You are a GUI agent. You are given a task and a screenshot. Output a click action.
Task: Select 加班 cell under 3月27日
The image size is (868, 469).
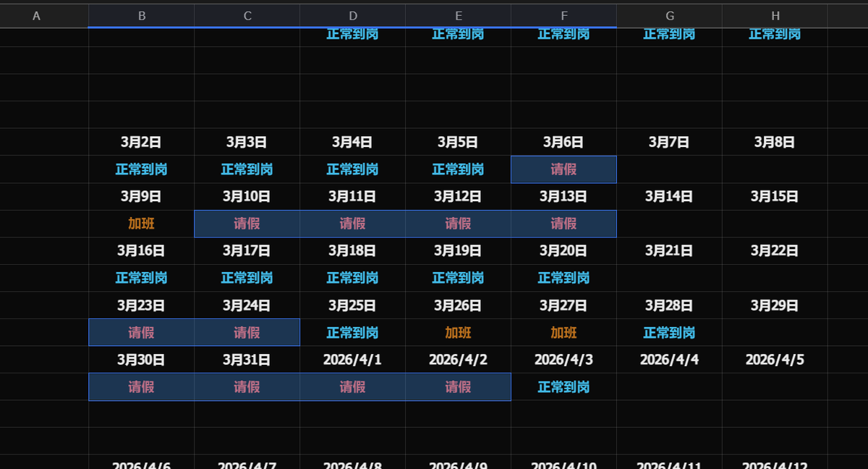tap(564, 333)
